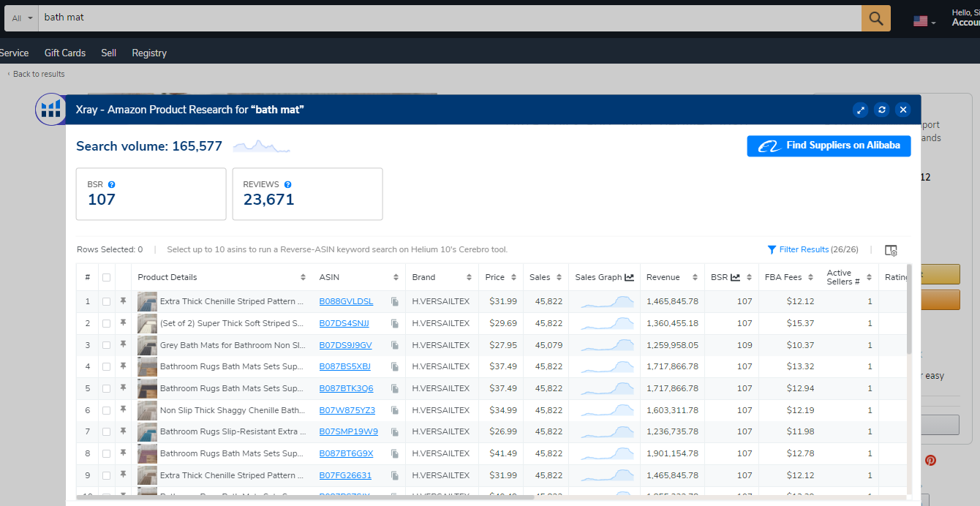The image size is (980, 506).
Task: Go Back to results link
Action: coord(36,74)
